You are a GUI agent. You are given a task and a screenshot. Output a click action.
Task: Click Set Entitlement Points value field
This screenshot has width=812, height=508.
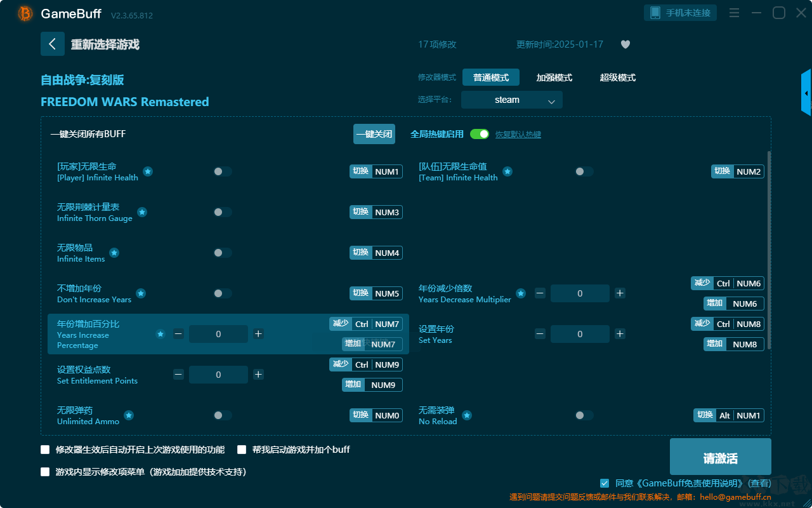(x=218, y=375)
